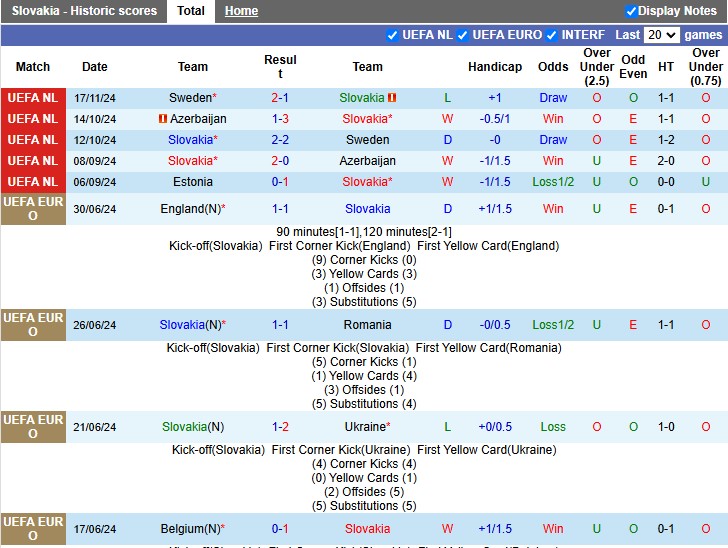This screenshot has width=728, height=548.
Task: Click the red card icon beside Azerbaijan
Action: pyautogui.click(x=163, y=119)
